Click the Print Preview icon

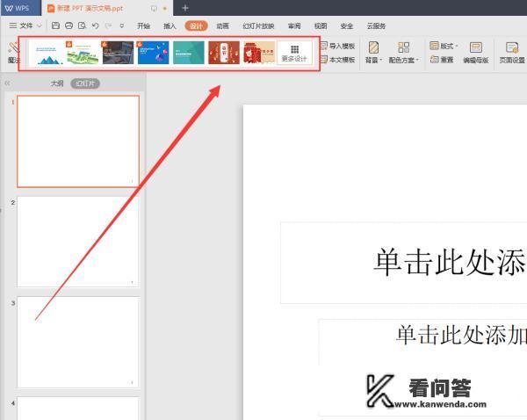[x=82, y=25]
